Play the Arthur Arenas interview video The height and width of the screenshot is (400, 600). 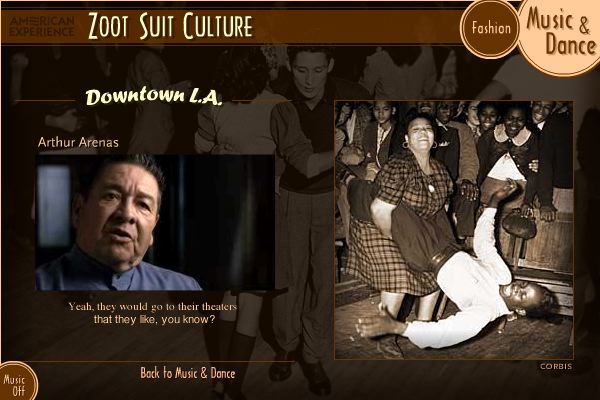pyautogui.click(x=155, y=222)
